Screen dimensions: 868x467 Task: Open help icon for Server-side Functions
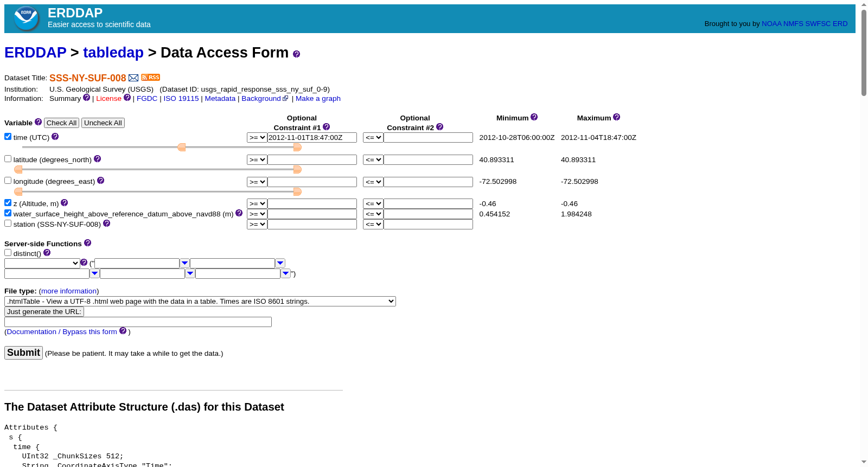pos(87,243)
